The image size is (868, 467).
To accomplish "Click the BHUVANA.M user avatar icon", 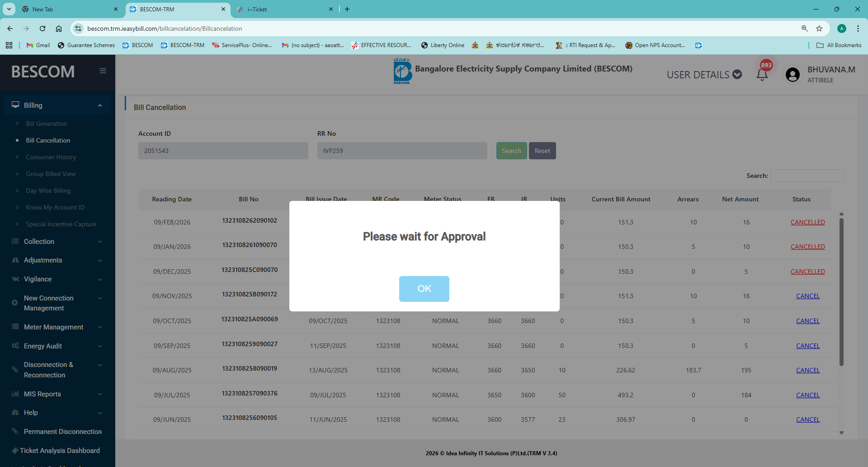I will (793, 74).
